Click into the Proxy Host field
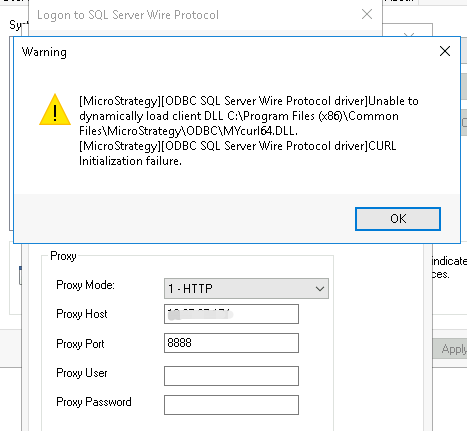The height and width of the screenshot is (431, 467). (231, 314)
